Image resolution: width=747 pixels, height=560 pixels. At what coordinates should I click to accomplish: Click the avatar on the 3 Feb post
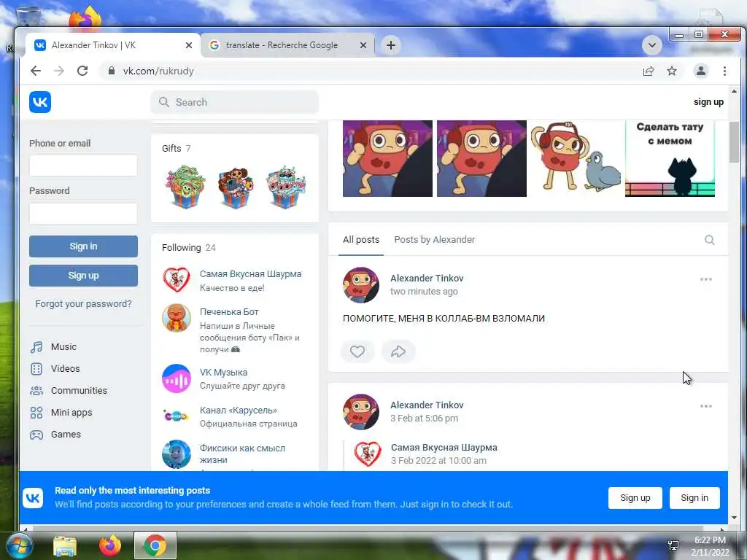tap(361, 412)
